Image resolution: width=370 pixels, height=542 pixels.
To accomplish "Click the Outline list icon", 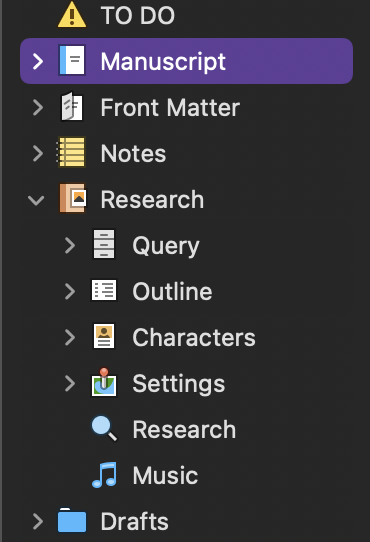I will tap(104, 290).
